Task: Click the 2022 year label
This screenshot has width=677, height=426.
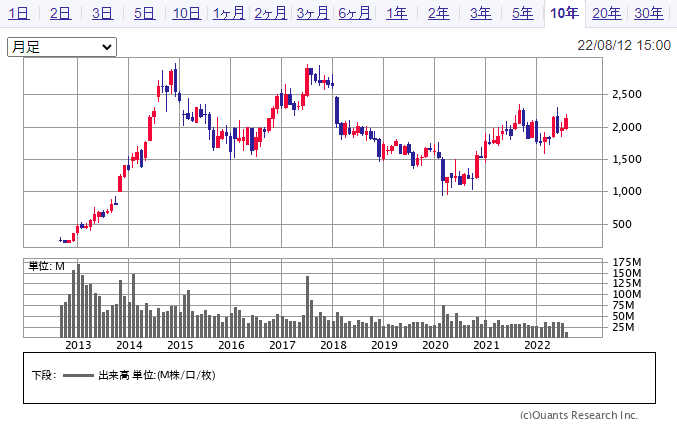Action: pyautogui.click(x=537, y=345)
